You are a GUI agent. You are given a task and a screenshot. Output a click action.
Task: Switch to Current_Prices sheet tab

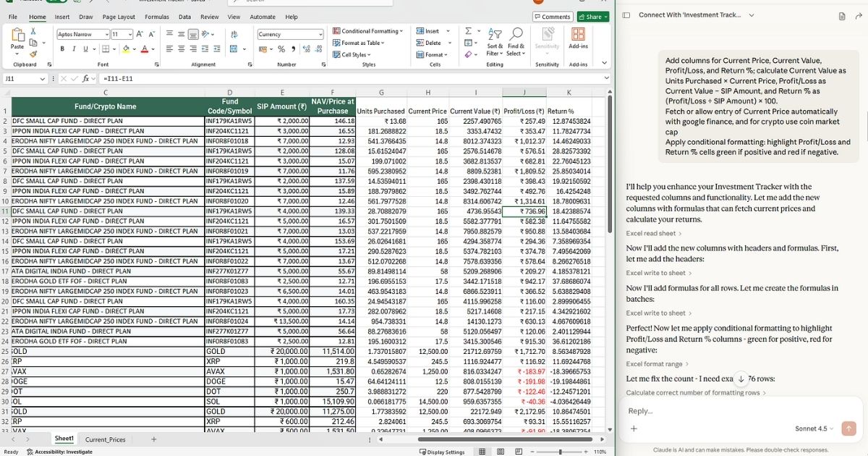coord(105,439)
